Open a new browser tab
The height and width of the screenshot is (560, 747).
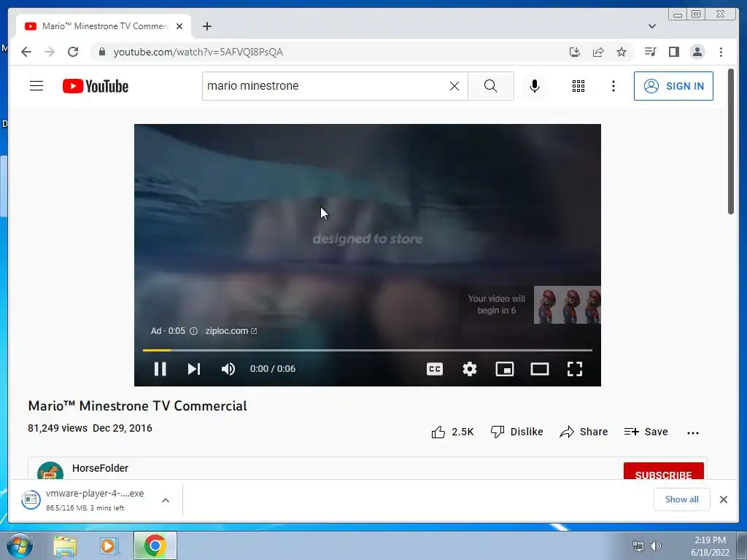pyautogui.click(x=206, y=26)
